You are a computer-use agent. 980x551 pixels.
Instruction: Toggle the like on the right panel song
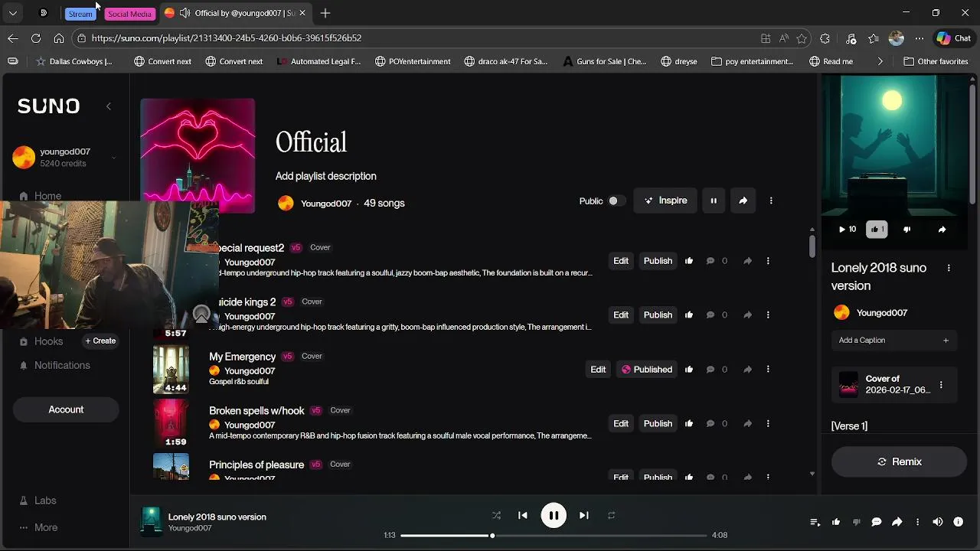pos(877,230)
